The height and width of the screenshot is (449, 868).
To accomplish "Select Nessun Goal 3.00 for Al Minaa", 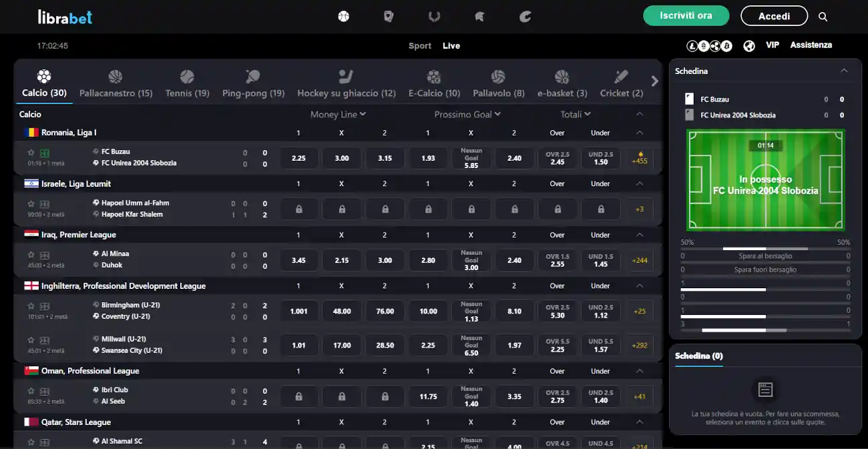I will click(471, 260).
